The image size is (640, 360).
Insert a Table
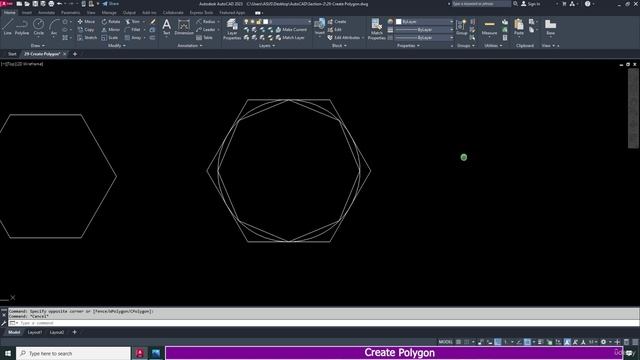point(204,38)
